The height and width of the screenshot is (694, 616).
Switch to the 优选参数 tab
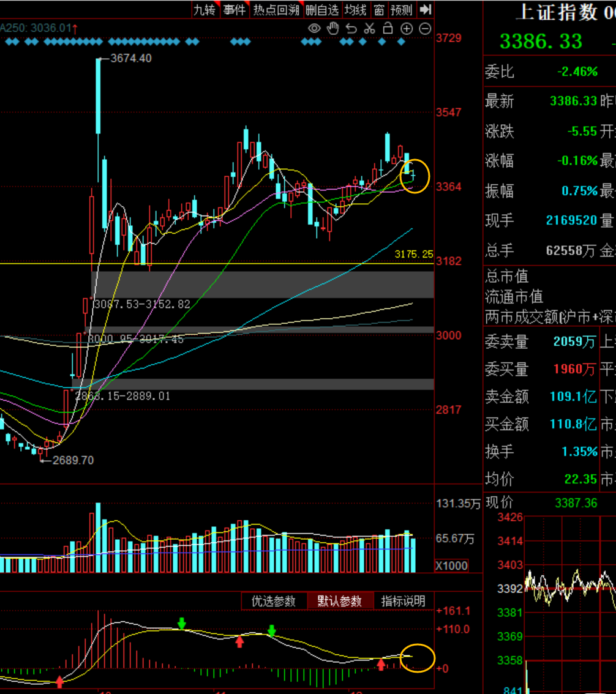coord(274,601)
